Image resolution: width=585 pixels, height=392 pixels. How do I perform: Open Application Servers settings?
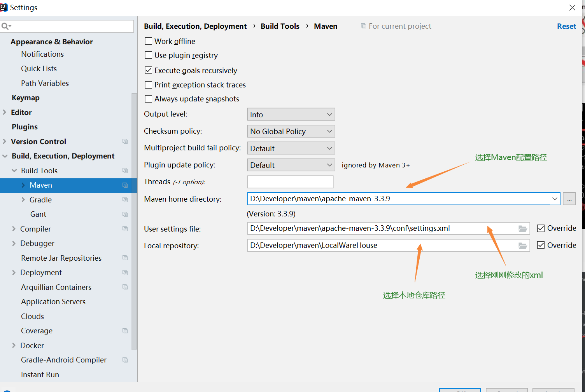point(53,302)
